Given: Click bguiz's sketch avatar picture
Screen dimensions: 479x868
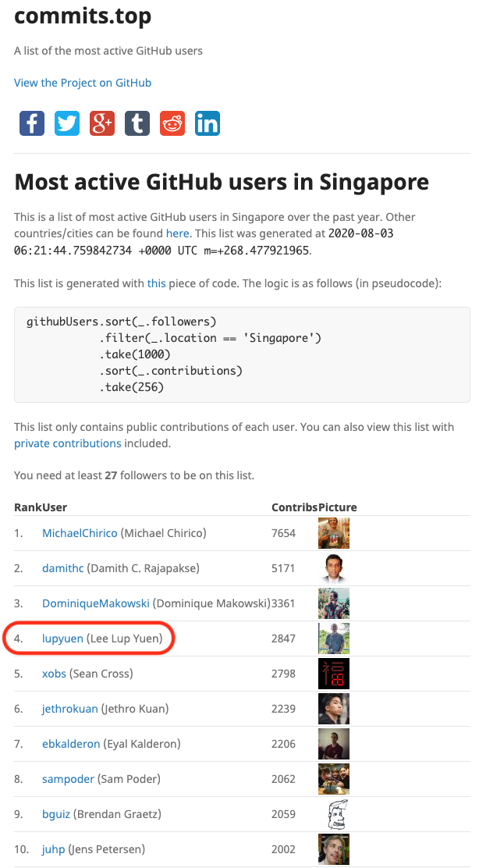Looking at the screenshot, I should pos(334,814).
